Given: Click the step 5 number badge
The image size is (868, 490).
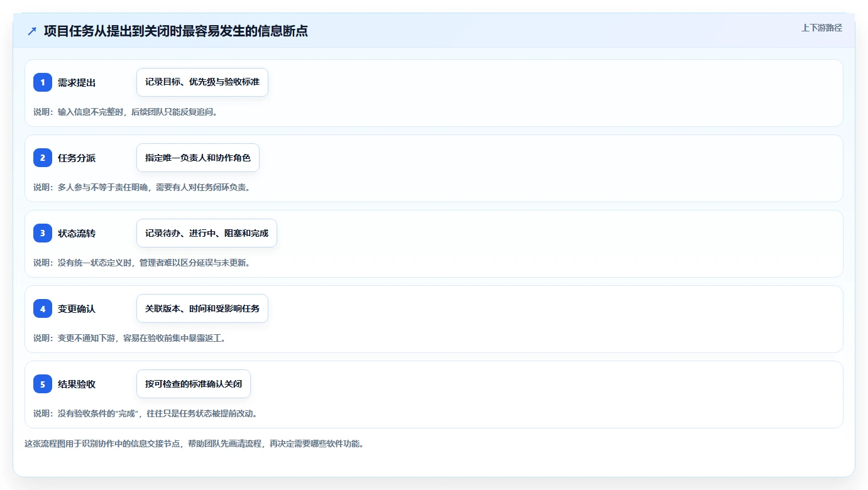Looking at the screenshot, I should (x=43, y=384).
